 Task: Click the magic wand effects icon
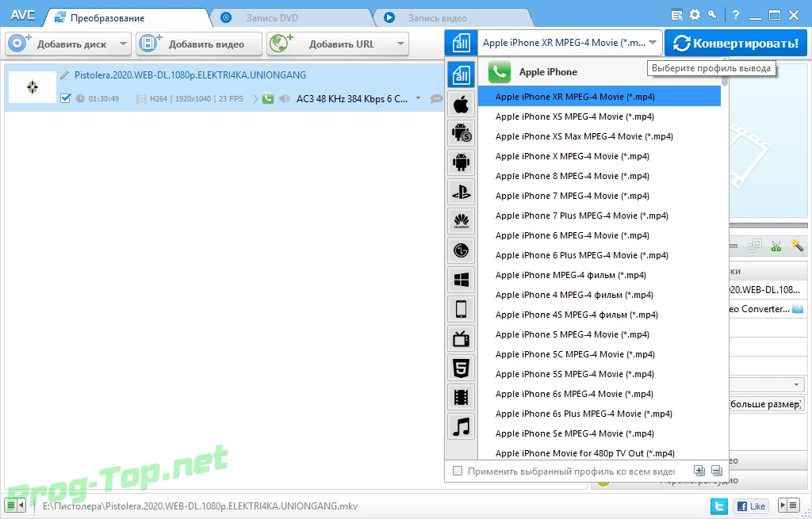797,246
